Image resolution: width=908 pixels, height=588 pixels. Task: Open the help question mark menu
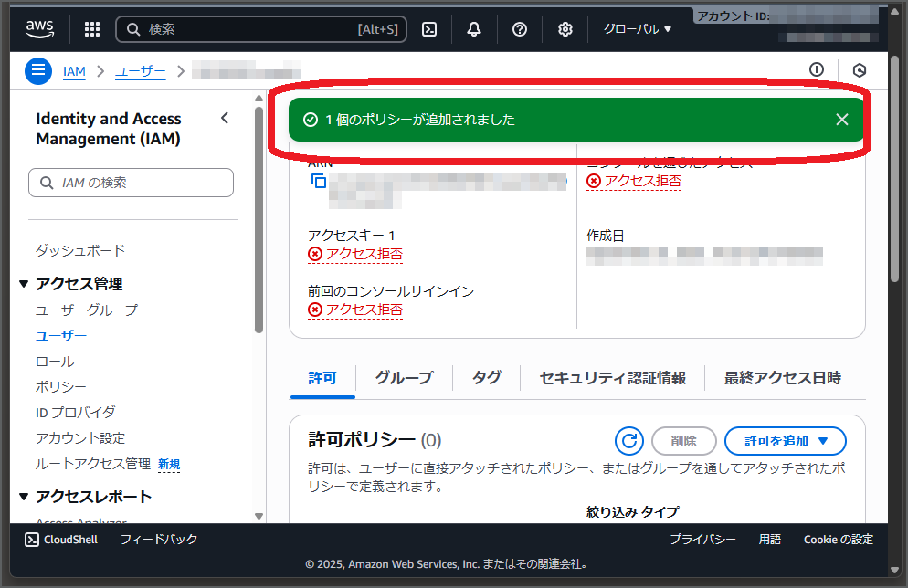(520, 29)
